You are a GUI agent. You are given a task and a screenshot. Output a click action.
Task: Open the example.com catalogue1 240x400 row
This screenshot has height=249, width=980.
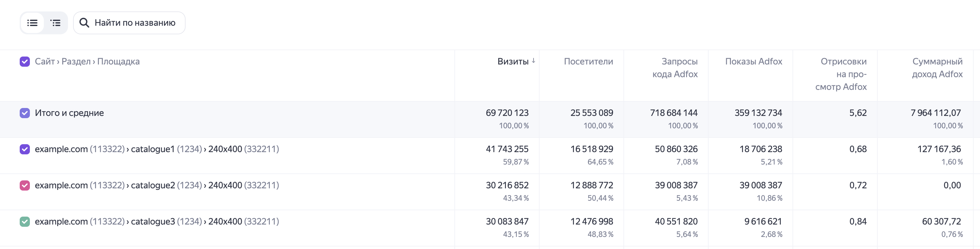coord(157,149)
